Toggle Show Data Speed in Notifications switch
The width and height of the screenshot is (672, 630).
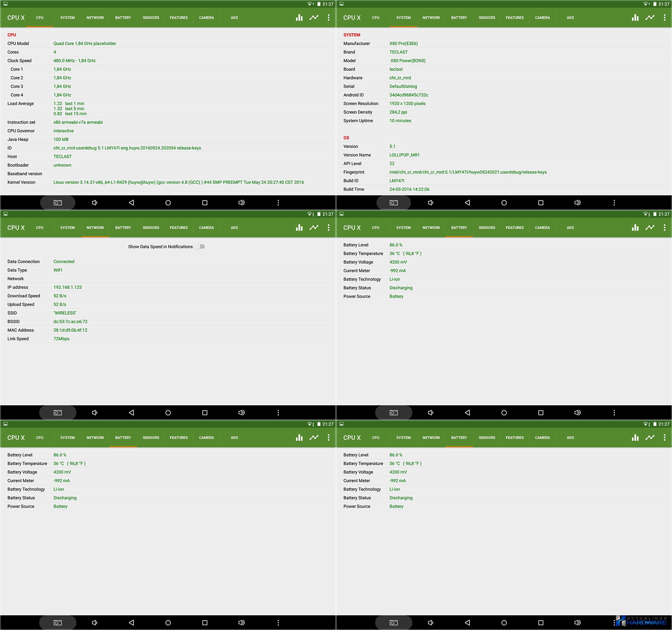pyautogui.click(x=200, y=247)
